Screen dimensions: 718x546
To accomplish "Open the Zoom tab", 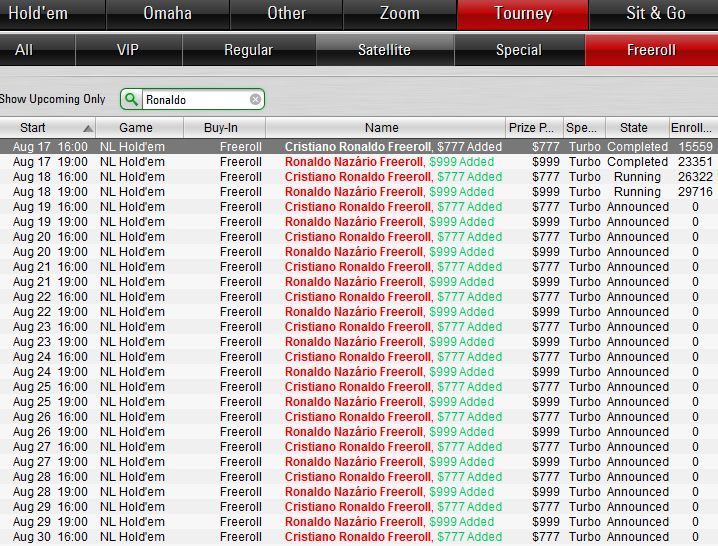I will (400, 14).
